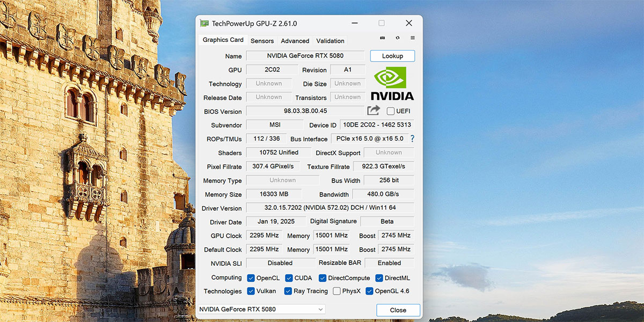Image resolution: width=644 pixels, height=322 pixels.
Task: Click the NVIDIA logo
Action: click(392, 84)
